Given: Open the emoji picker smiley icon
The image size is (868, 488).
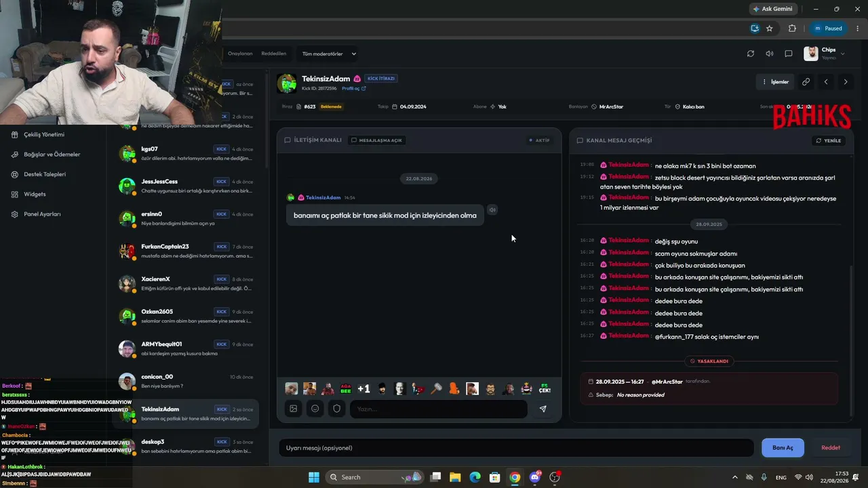Looking at the screenshot, I should pyautogui.click(x=315, y=409).
